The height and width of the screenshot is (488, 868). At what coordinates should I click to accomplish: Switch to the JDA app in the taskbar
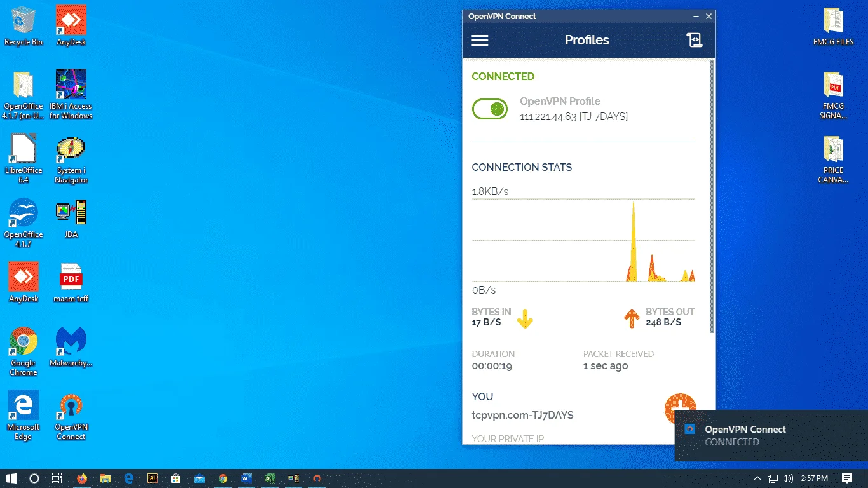[x=293, y=478]
